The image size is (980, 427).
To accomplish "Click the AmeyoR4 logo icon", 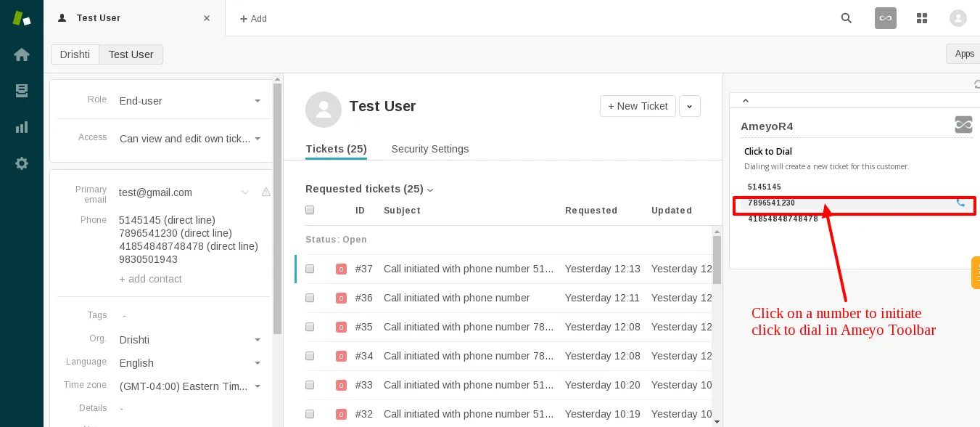I will pos(963,125).
